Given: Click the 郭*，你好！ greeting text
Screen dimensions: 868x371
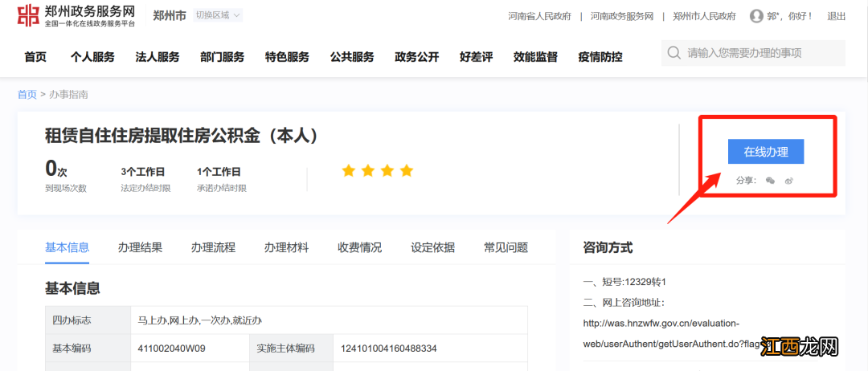Looking at the screenshot, I should pos(790,16).
